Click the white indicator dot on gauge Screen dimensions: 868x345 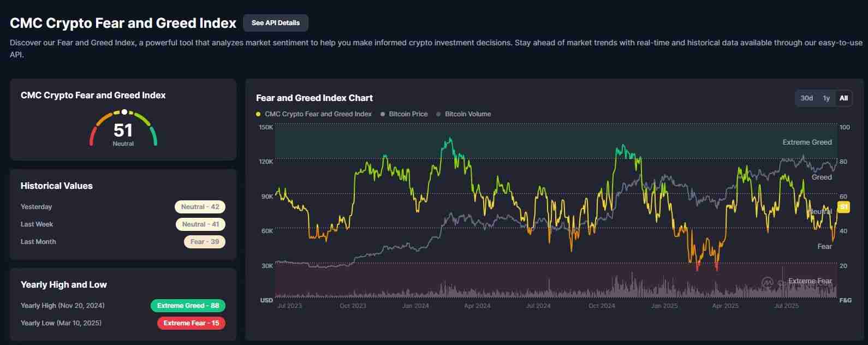[x=124, y=112]
